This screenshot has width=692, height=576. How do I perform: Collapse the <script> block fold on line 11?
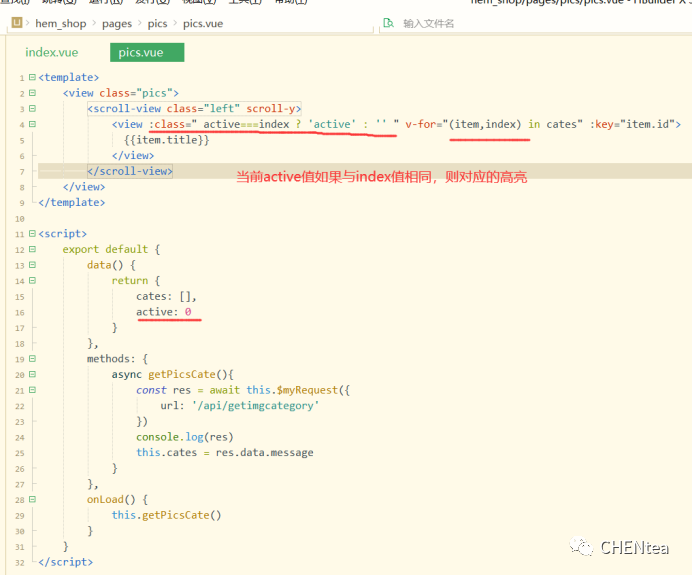tap(32, 234)
